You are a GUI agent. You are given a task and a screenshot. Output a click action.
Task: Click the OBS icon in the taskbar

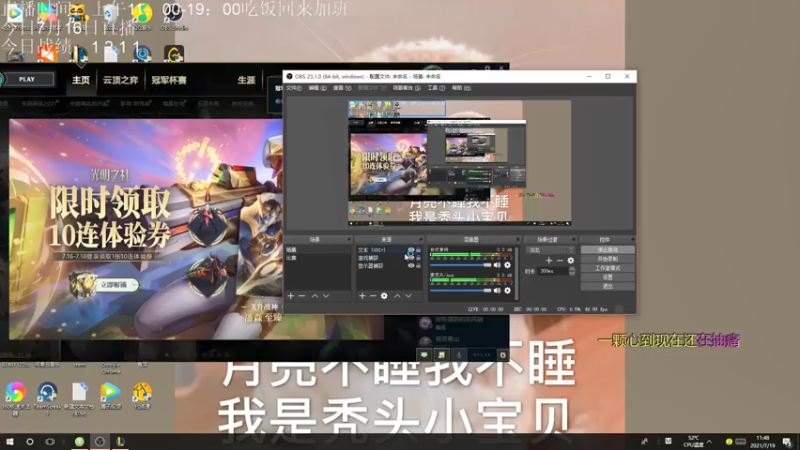100,442
